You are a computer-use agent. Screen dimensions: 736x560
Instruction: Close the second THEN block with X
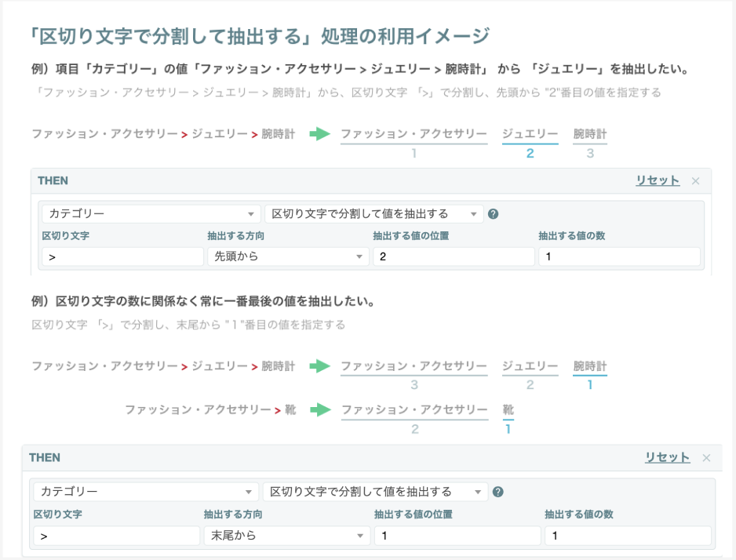(706, 458)
